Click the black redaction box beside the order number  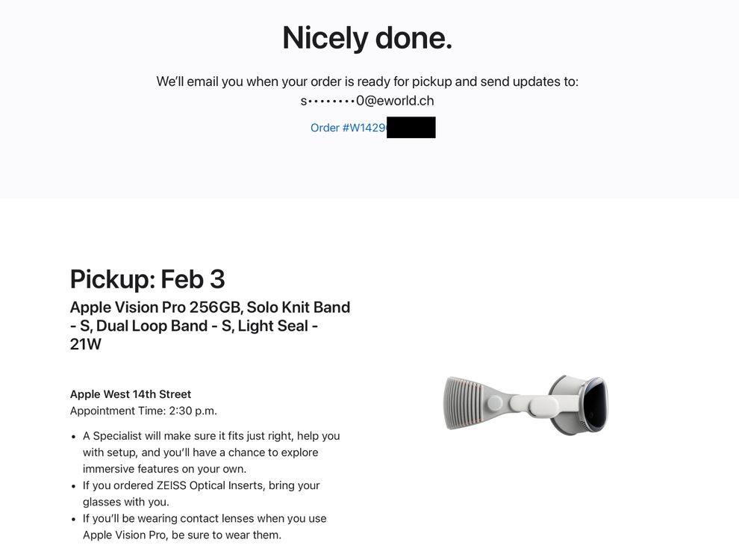point(411,128)
